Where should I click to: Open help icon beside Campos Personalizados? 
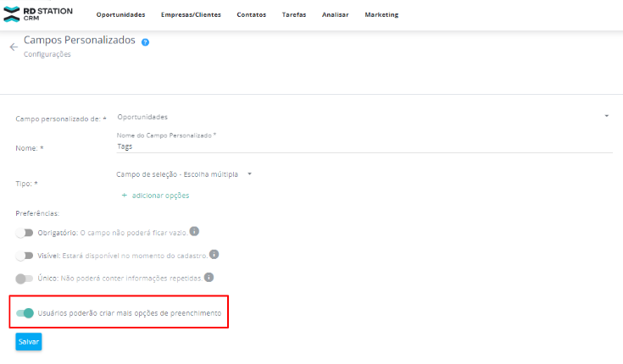(x=145, y=41)
